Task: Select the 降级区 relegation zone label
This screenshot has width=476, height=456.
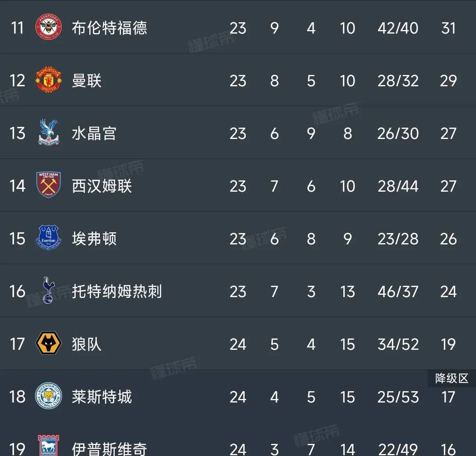Action: click(x=451, y=378)
